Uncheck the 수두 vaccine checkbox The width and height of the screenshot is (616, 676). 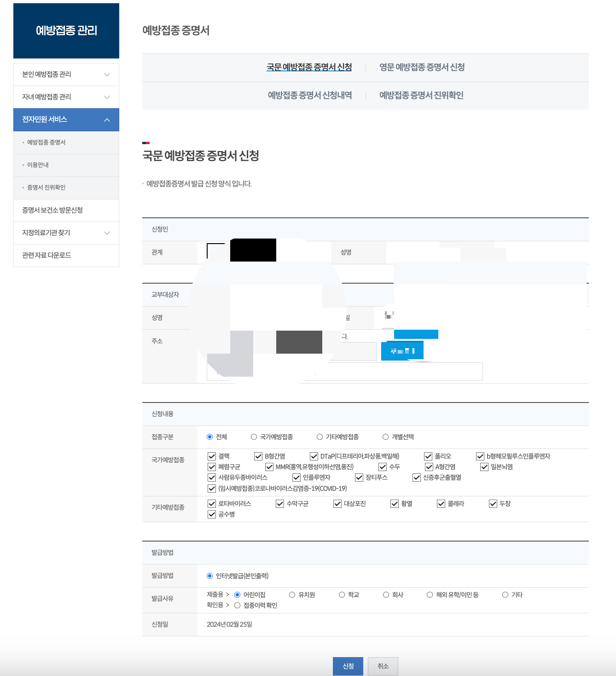click(x=383, y=466)
